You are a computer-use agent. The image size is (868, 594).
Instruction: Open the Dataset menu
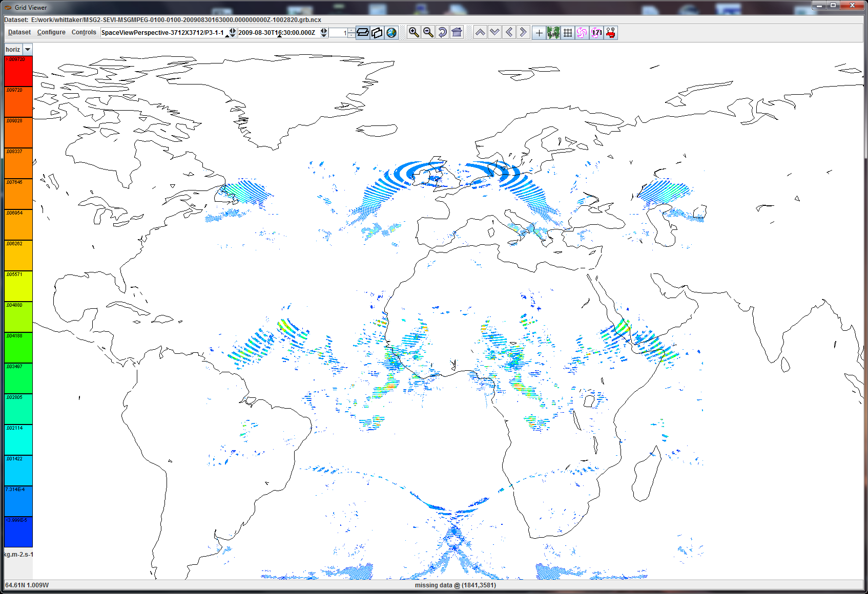coord(19,32)
